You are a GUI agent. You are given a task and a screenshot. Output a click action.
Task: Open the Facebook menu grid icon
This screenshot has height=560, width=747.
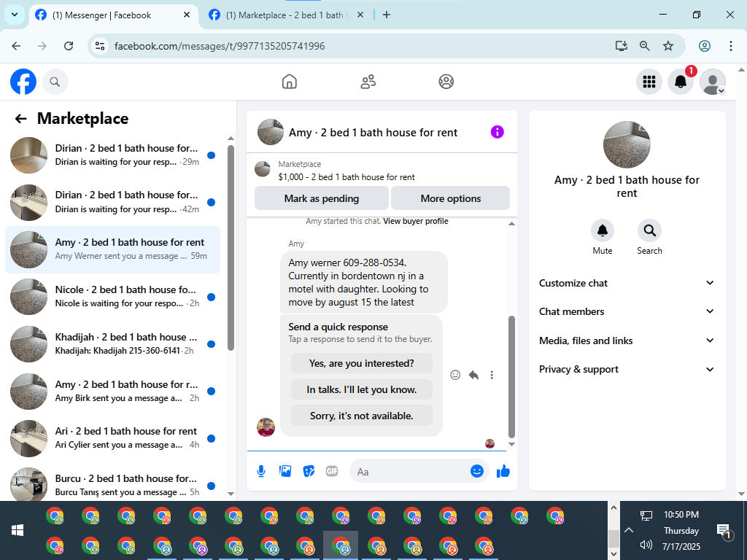pyautogui.click(x=649, y=82)
